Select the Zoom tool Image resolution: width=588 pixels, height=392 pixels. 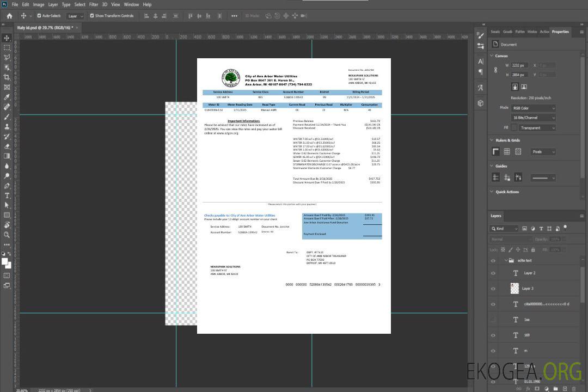pyautogui.click(x=7, y=235)
